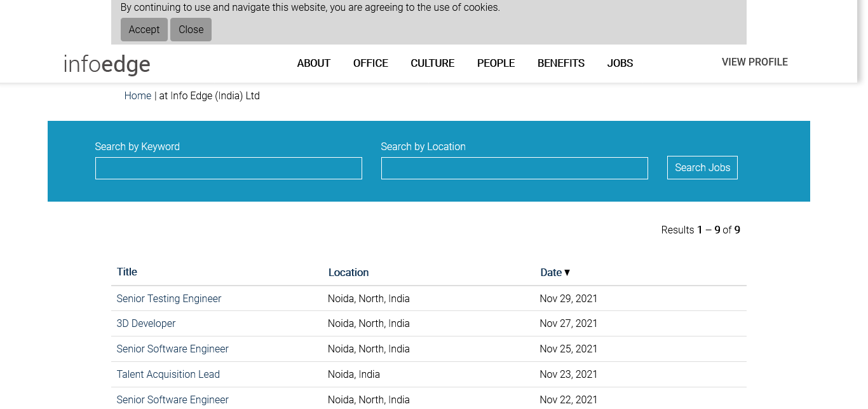This screenshot has height=409, width=868.
Task: Select Jobs in navigation bar
Action: (x=620, y=64)
